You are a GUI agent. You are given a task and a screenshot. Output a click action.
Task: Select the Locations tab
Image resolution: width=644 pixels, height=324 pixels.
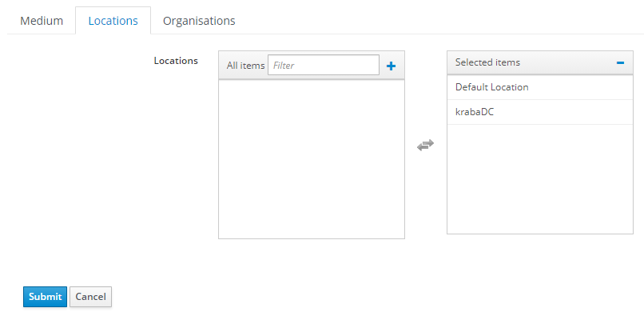(113, 21)
